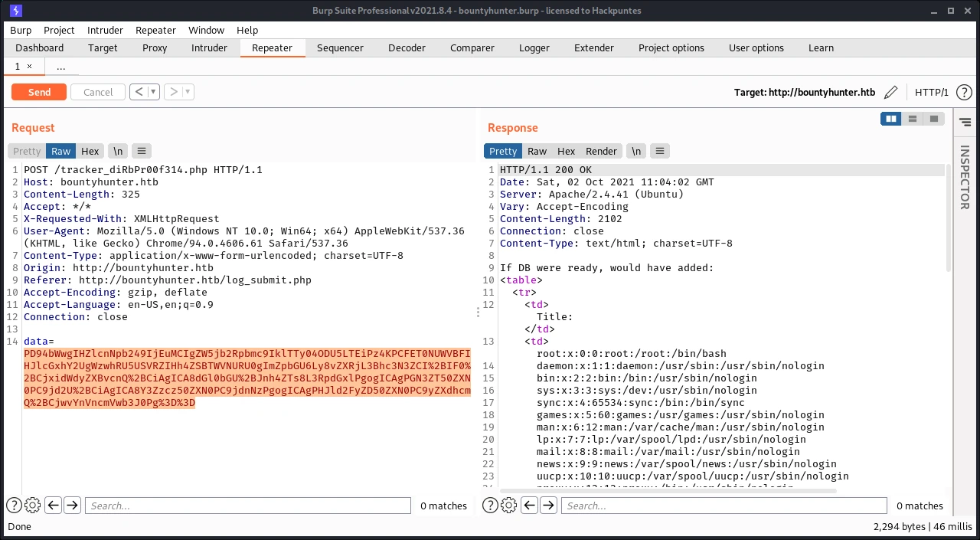Open the Window menu
980x540 pixels.
(x=207, y=30)
